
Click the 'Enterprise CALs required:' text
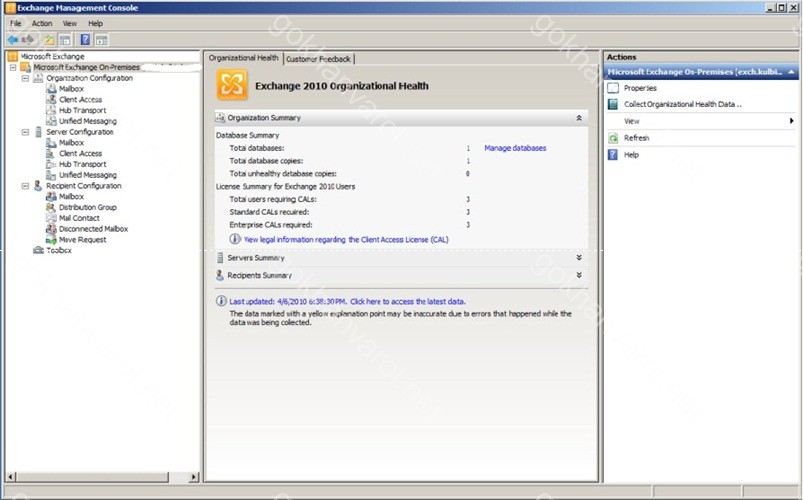click(270, 224)
